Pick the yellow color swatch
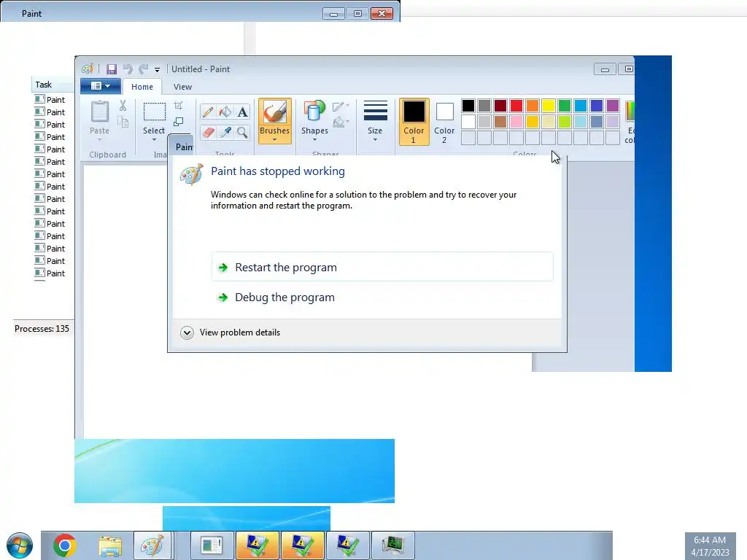 pyautogui.click(x=549, y=106)
